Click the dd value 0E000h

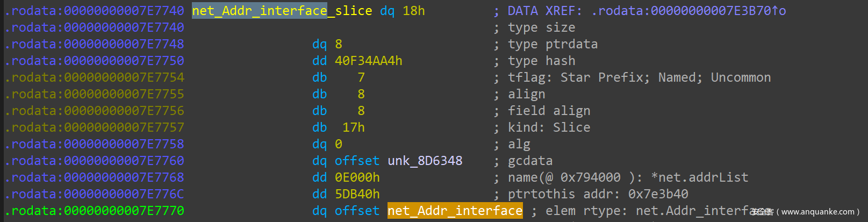357,177
